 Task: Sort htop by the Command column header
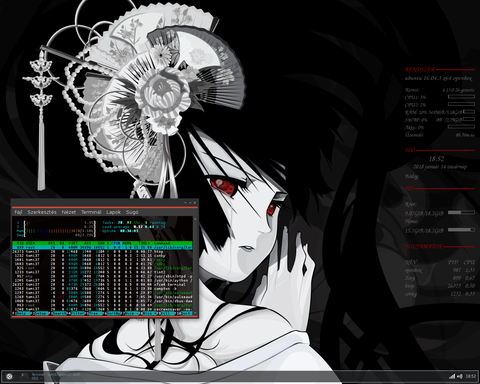point(162,243)
